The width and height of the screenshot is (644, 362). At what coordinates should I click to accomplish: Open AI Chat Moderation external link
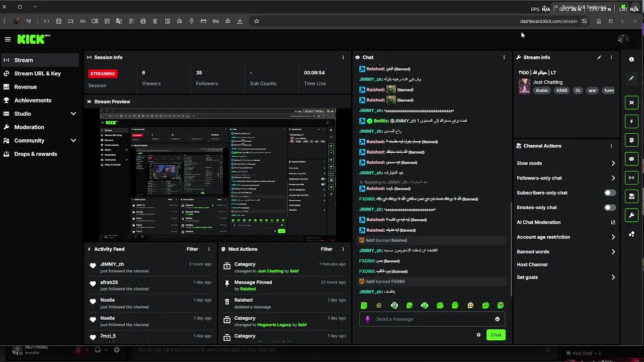tap(613, 222)
